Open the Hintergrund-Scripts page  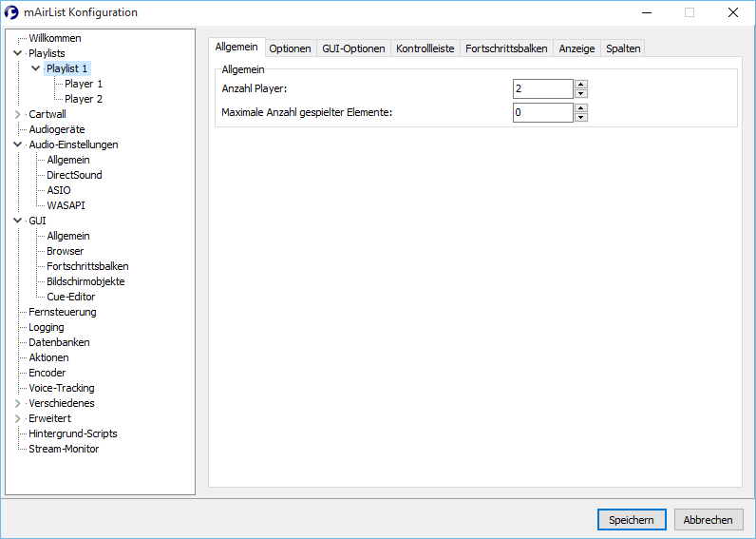pos(73,433)
